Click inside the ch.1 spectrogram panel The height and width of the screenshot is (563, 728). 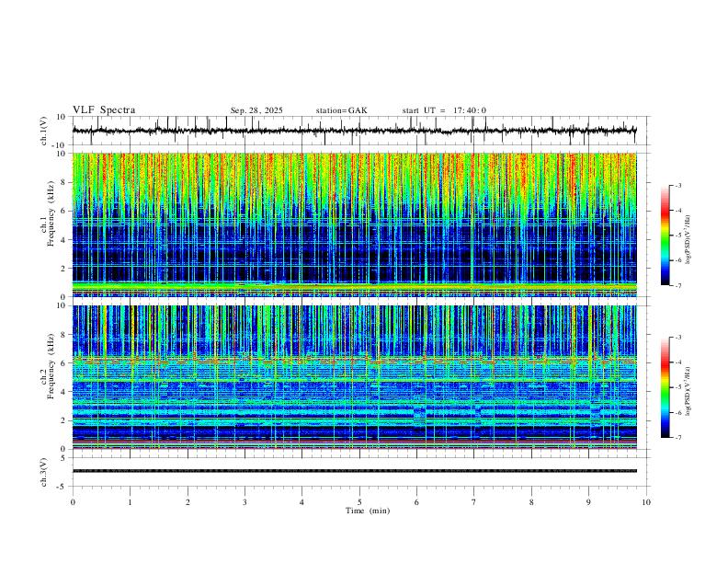(354, 224)
